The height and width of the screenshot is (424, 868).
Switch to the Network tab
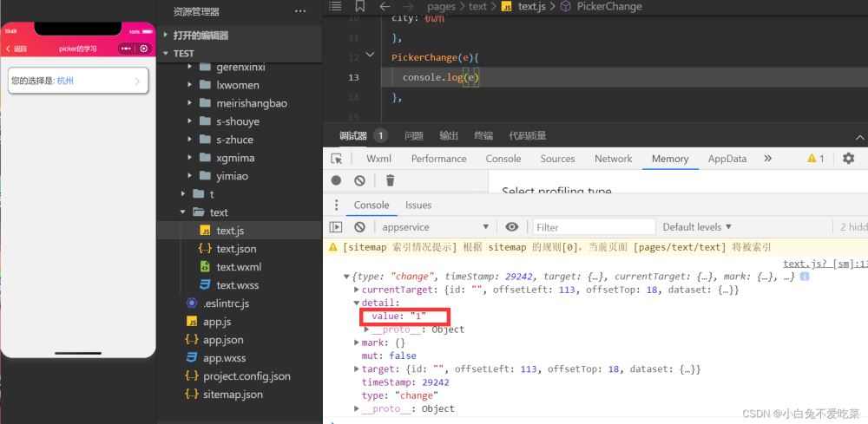[x=613, y=159]
